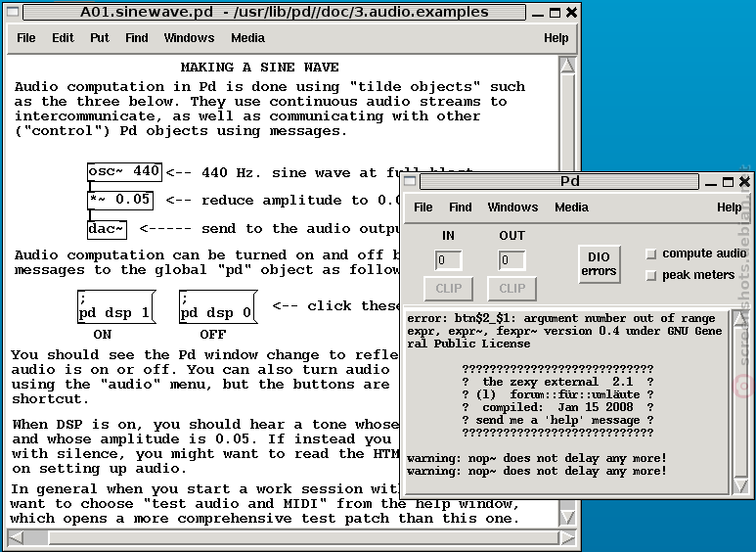The image size is (756, 552).
Task: Click the IN level number field
Action: (x=448, y=260)
